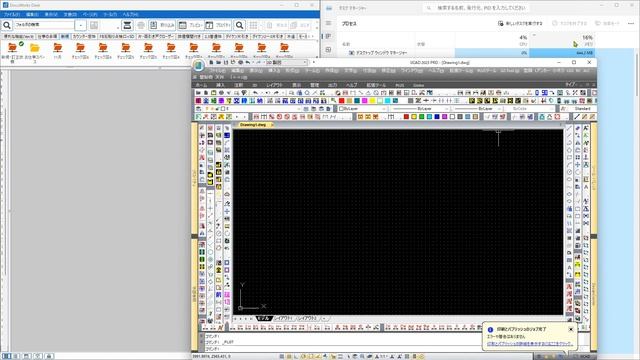Click Open folder icon in IJCAD quick access toolbar
Image resolution: width=640 pixels, height=360 pixels.
pyautogui.click(x=219, y=62)
